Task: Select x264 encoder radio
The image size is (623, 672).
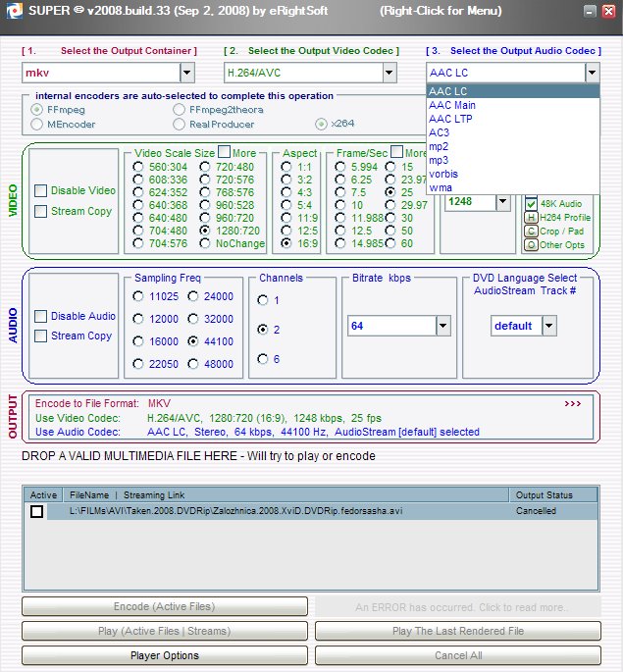Action: tap(321, 125)
